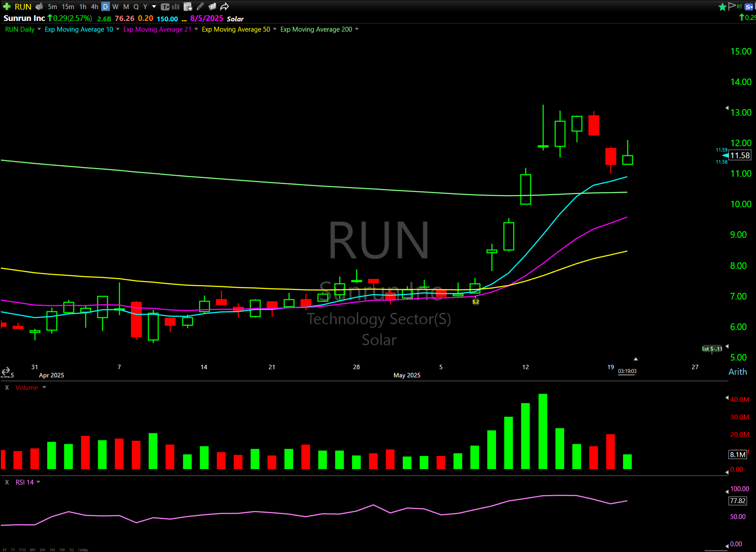Close the Volume pane with its X
This screenshot has height=552, width=756.
(7, 387)
